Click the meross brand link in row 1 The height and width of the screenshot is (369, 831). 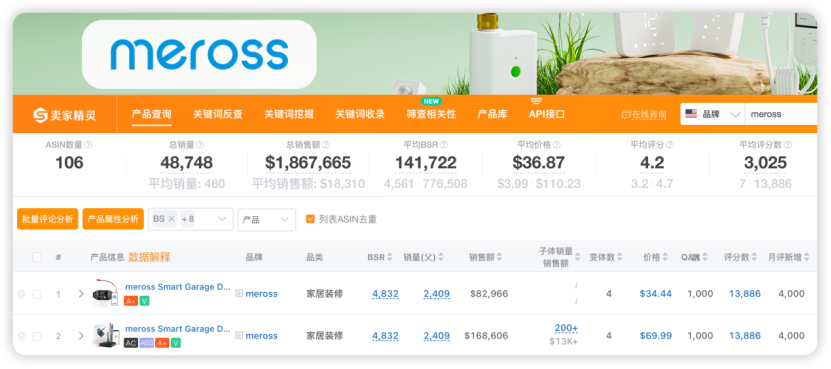[262, 294]
